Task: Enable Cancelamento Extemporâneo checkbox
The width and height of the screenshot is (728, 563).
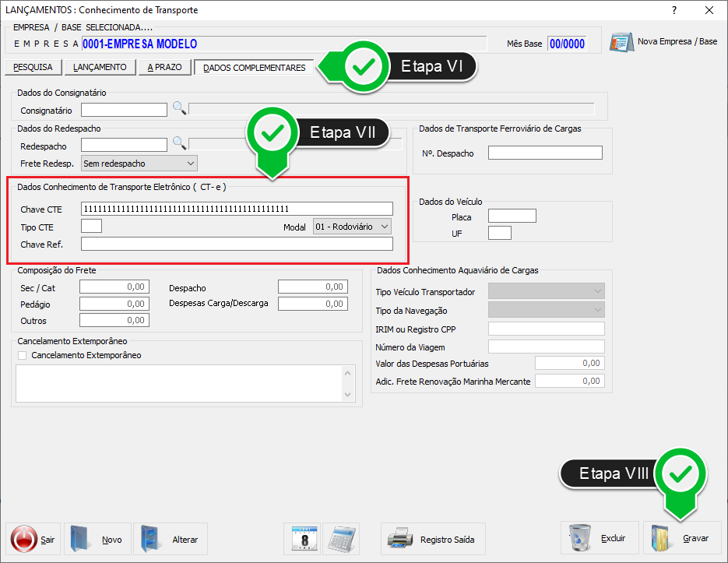Action: tap(22, 355)
